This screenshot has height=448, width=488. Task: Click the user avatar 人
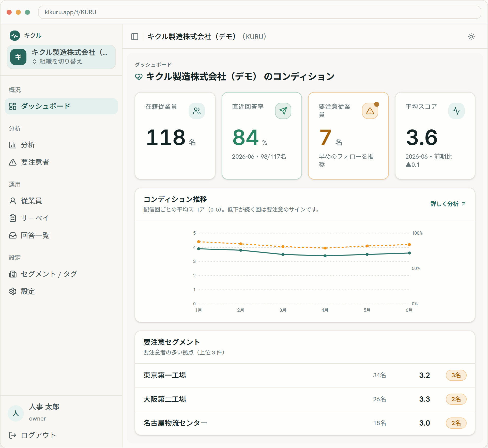(16, 413)
